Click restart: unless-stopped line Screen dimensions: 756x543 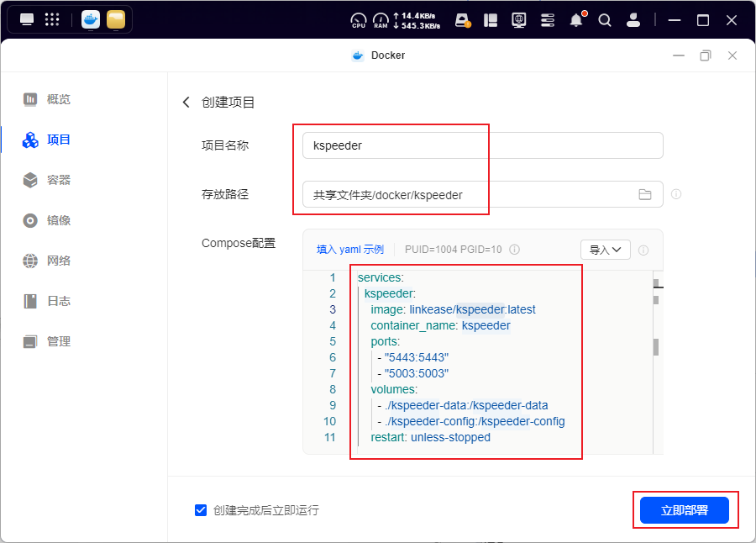tap(430, 437)
